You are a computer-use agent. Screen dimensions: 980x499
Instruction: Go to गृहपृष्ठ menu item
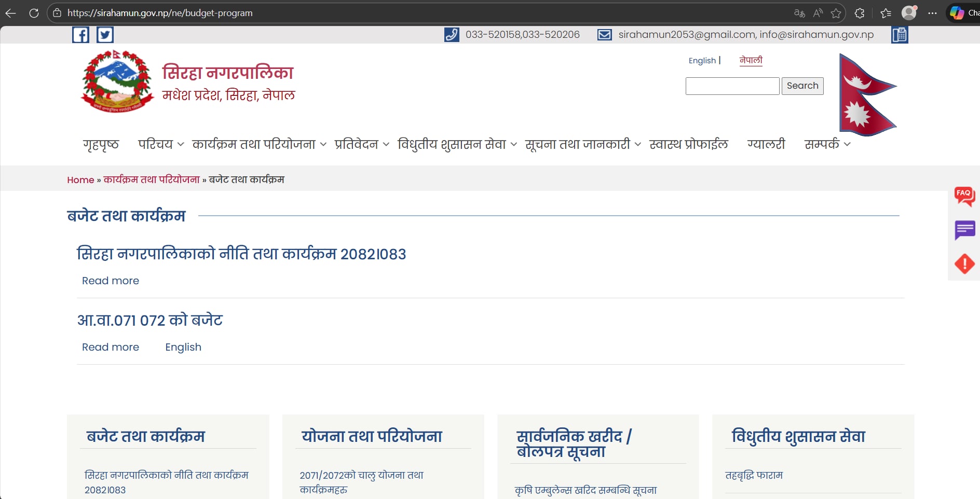point(101,144)
